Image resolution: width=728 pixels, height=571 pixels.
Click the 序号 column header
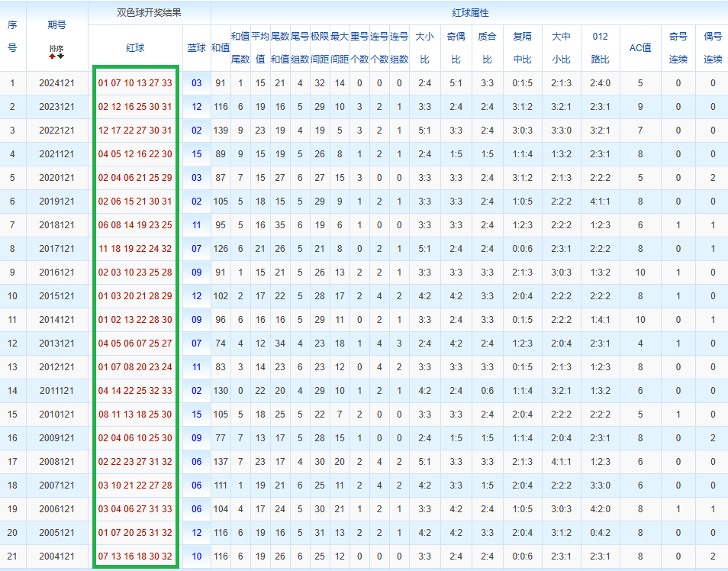click(x=12, y=36)
